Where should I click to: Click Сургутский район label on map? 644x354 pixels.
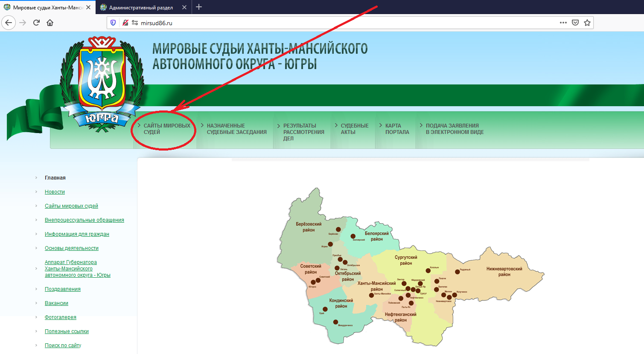pyautogui.click(x=406, y=260)
